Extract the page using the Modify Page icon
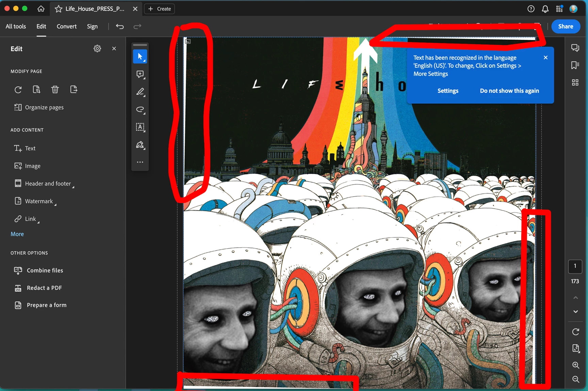588x391 pixels. [73, 90]
